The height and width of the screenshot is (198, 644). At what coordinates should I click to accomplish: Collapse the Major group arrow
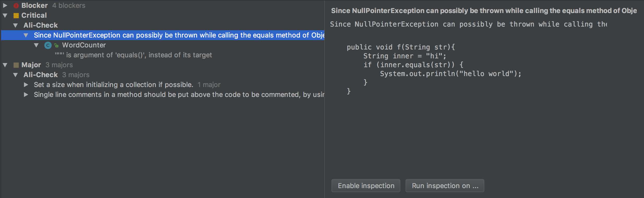click(x=5, y=65)
